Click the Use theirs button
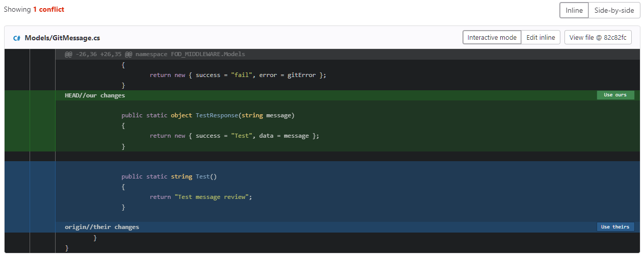Screen dimensions: 644x255 pyautogui.click(x=615, y=226)
